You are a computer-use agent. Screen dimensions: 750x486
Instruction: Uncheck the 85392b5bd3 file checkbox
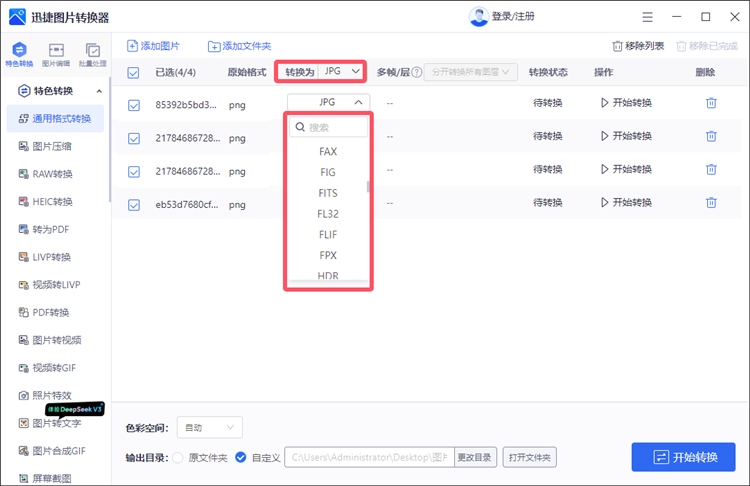click(x=134, y=105)
